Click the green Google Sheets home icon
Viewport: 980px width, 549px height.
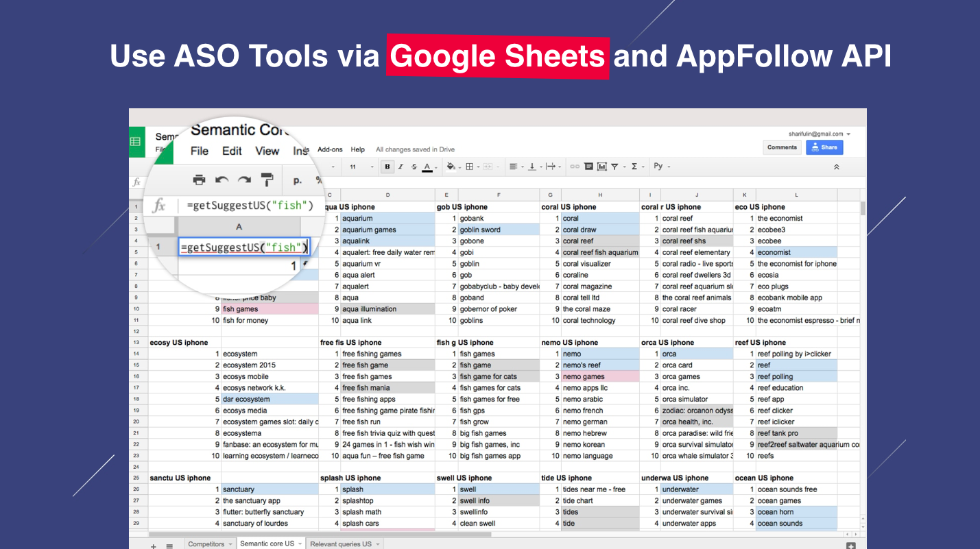coord(136,142)
